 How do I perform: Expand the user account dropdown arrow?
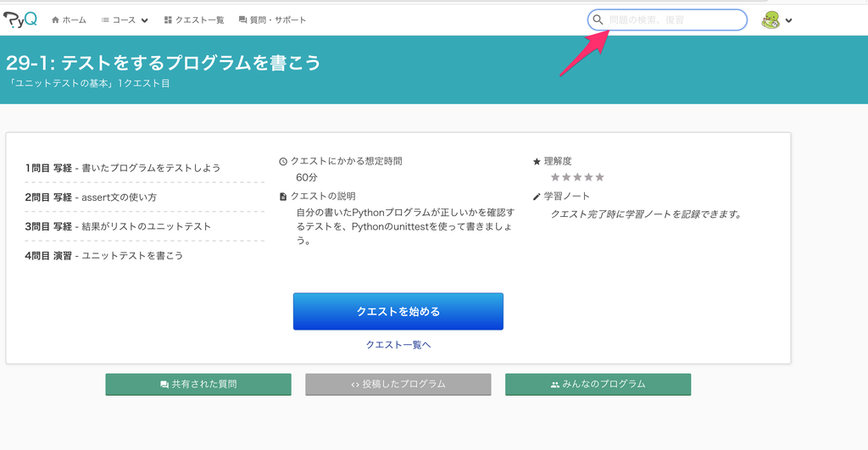click(x=789, y=20)
